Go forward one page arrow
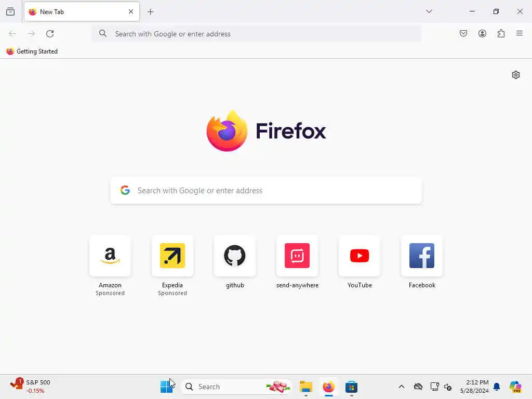This screenshot has height=399, width=532. 31,34
